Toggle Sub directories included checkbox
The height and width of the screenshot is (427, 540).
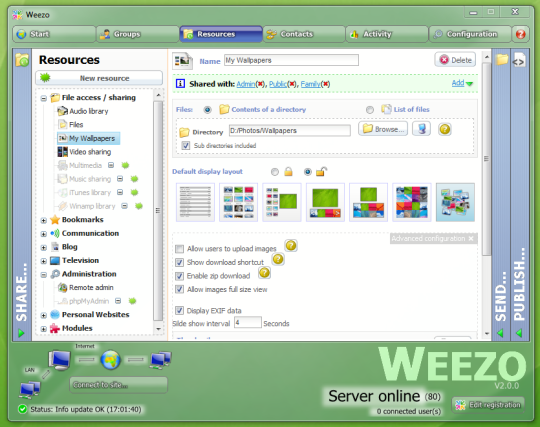pos(186,145)
